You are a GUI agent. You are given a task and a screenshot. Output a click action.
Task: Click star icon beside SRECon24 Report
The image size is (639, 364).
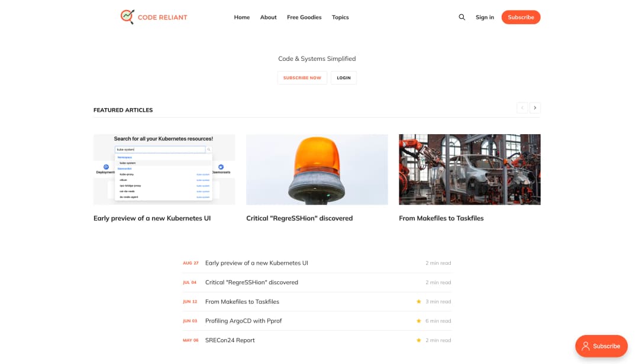click(419, 340)
